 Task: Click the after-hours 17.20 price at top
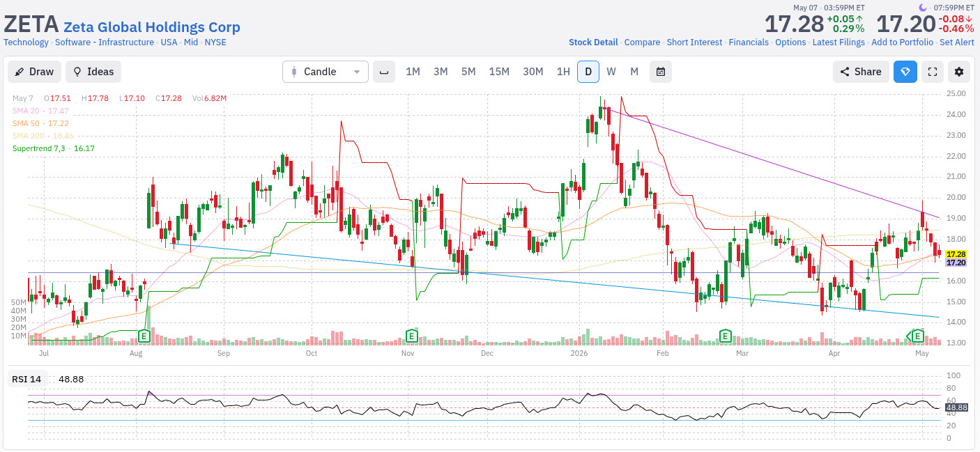(905, 24)
